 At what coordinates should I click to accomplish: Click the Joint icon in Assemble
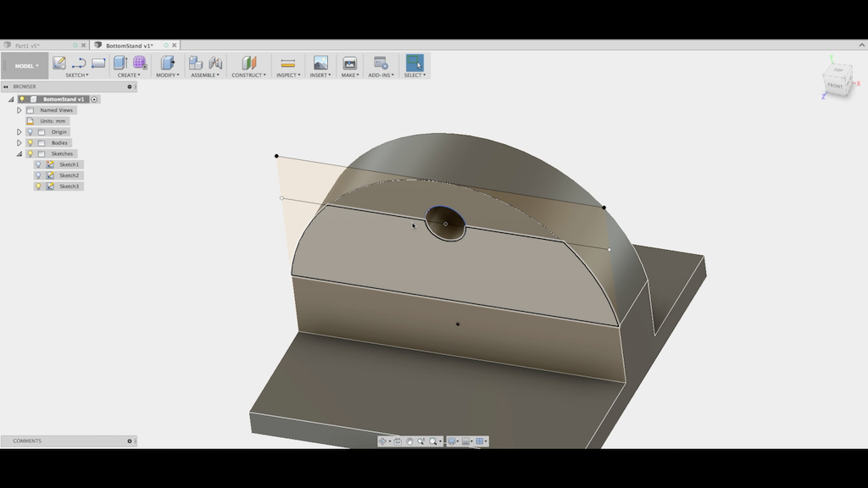point(215,63)
